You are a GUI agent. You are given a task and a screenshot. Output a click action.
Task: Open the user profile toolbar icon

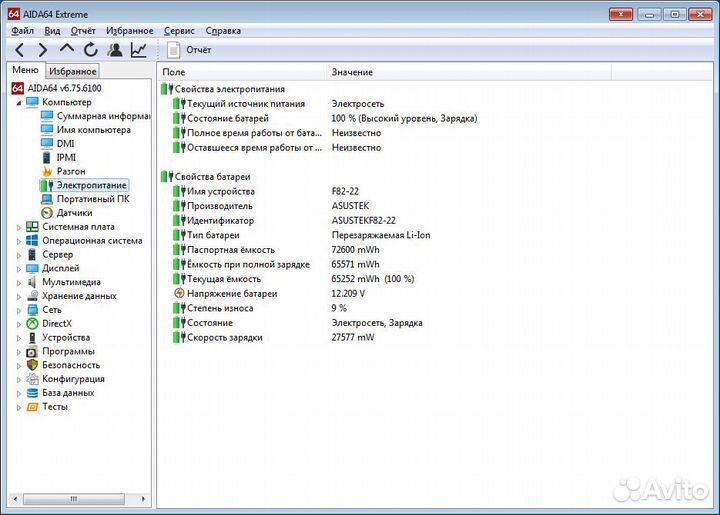115,50
